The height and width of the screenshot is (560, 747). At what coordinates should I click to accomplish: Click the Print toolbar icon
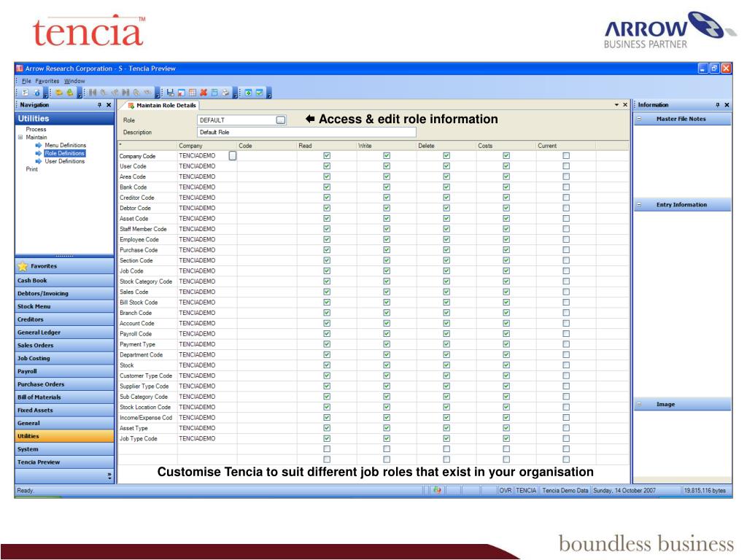pos(225,93)
